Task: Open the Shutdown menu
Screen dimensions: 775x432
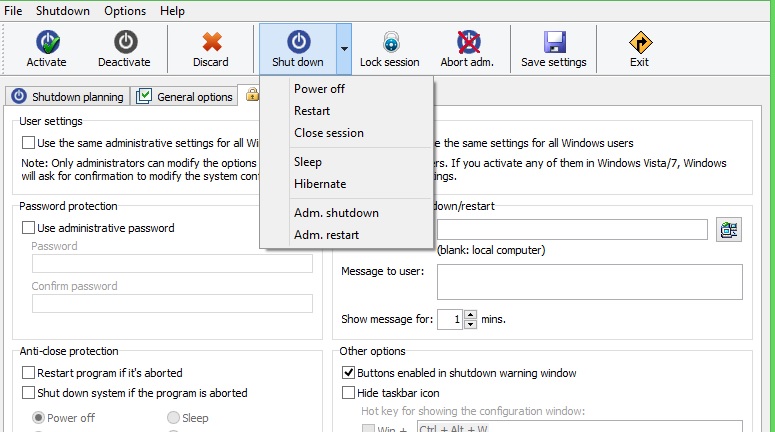Action: 63,10
